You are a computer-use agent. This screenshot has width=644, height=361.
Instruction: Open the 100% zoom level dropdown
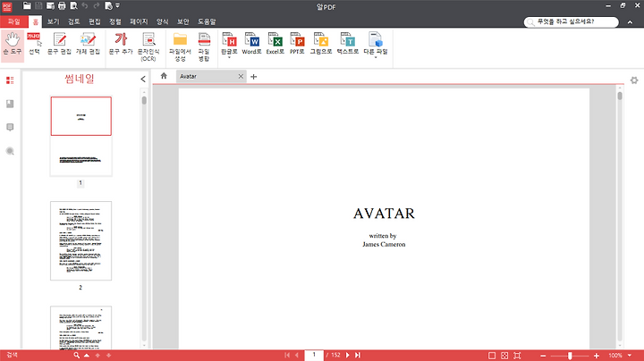coord(629,356)
